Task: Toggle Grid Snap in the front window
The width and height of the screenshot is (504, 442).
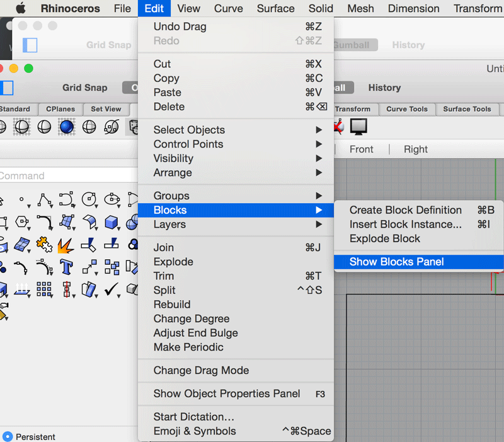Action: pos(85,88)
